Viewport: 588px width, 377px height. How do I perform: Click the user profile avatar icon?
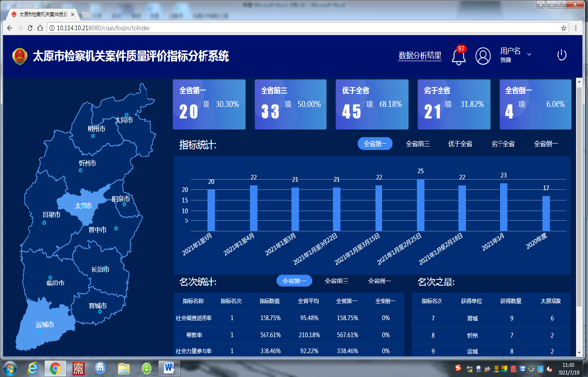pos(483,56)
